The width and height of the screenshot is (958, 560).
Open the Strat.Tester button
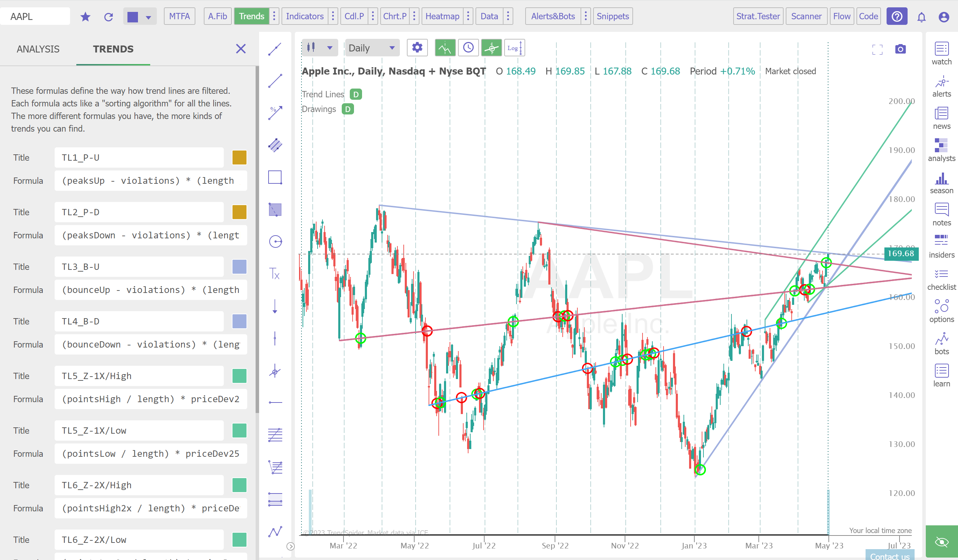pyautogui.click(x=758, y=16)
